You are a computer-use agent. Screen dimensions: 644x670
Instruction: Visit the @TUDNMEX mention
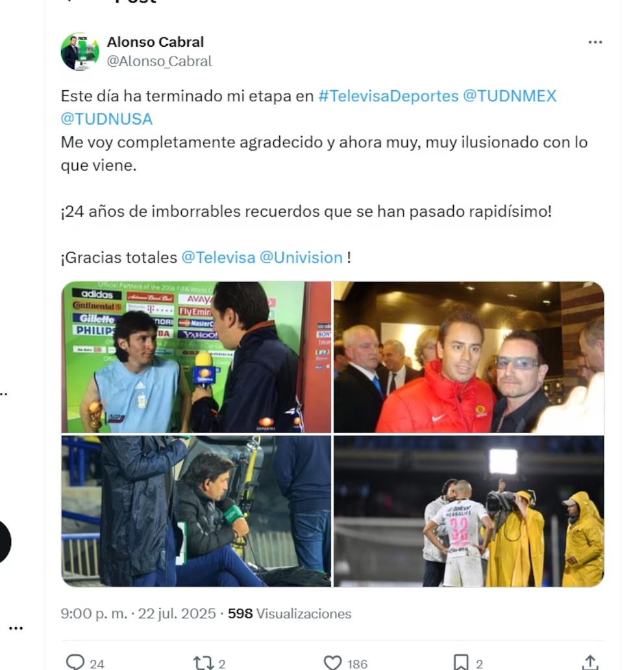pos(510,96)
